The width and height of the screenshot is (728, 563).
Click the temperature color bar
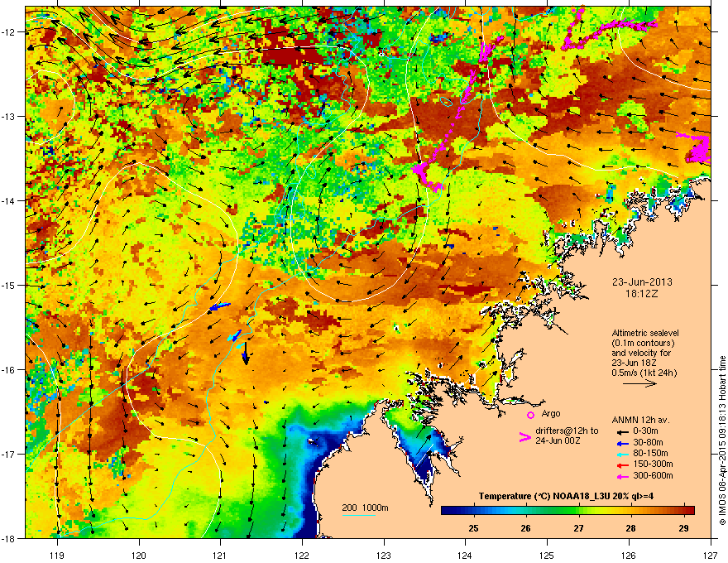(x=568, y=510)
